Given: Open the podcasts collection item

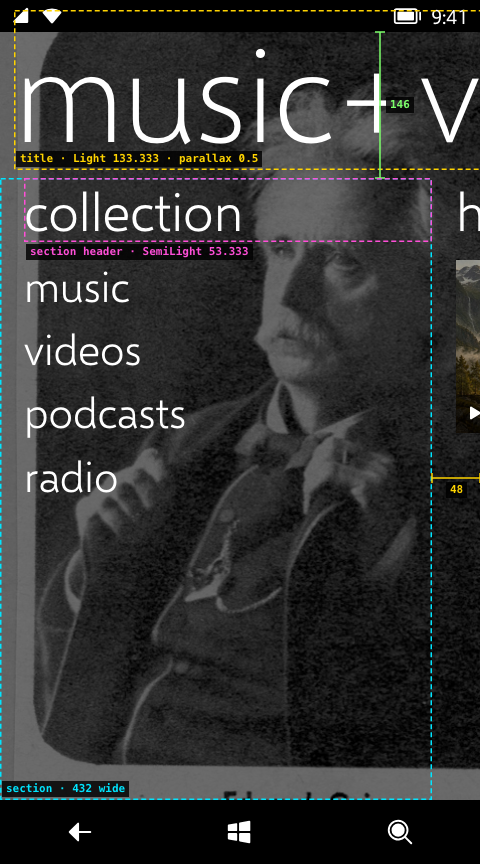Looking at the screenshot, I should coord(105,415).
